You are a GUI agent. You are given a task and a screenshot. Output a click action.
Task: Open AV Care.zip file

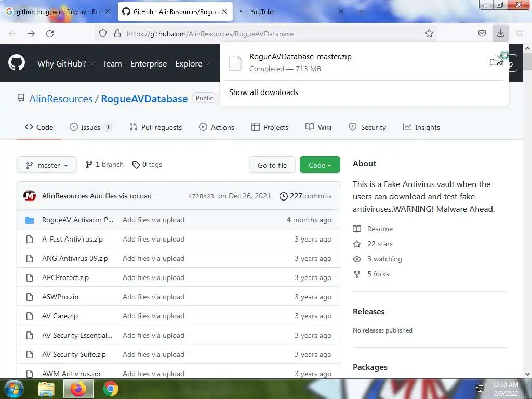(60, 316)
